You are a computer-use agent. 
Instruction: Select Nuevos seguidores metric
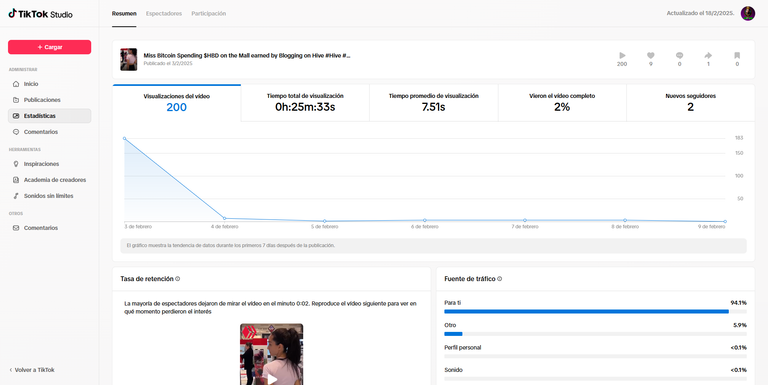[x=691, y=103]
